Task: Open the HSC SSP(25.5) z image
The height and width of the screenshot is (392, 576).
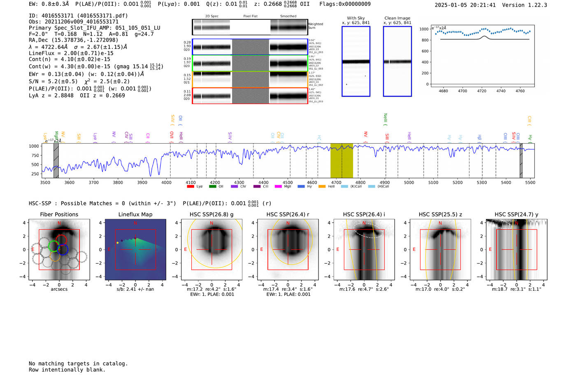Action: [440, 250]
